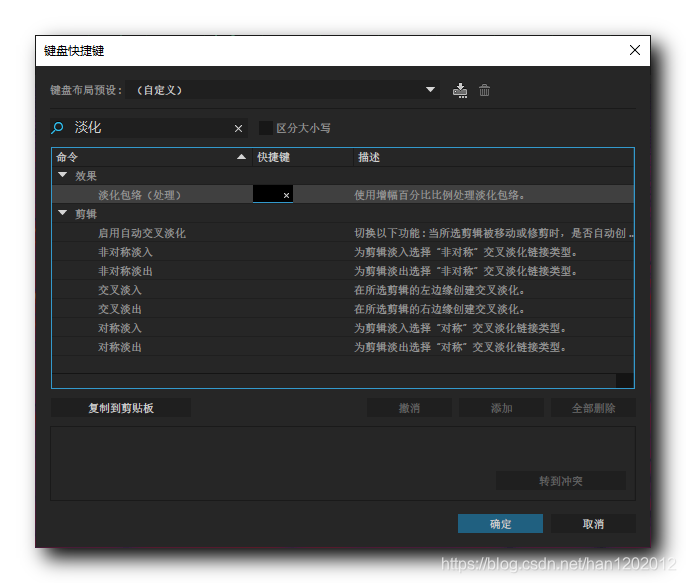Click description 在所选剪辑的右边缘创建交叉淡化

pos(439,309)
